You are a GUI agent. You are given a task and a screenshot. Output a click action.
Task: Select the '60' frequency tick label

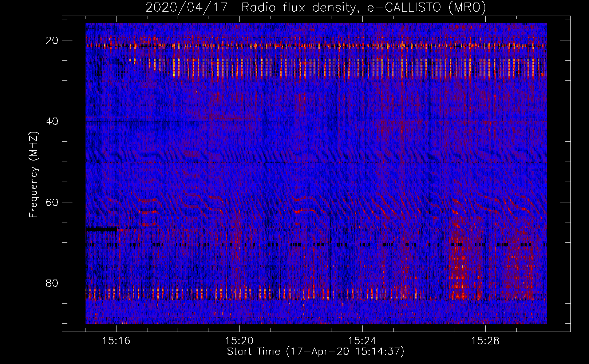pos(52,202)
